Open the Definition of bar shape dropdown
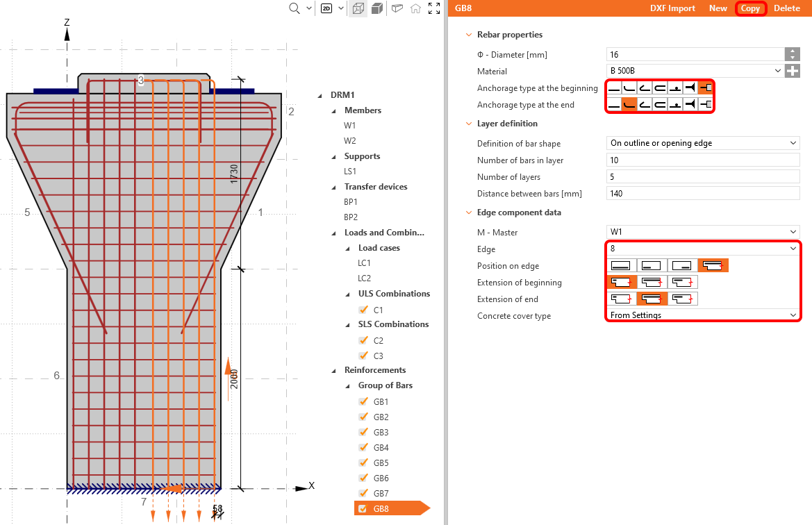The width and height of the screenshot is (812, 525). [x=703, y=144]
